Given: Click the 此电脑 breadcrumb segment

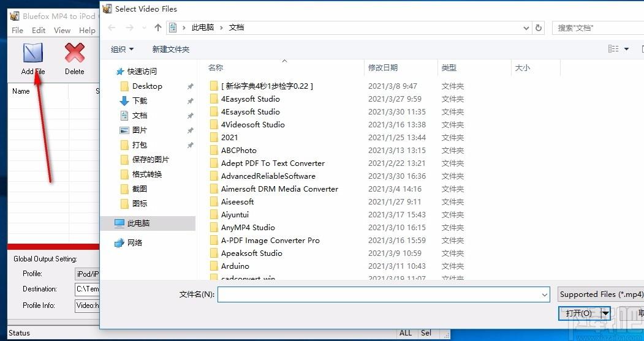Looking at the screenshot, I should [203, 28].
